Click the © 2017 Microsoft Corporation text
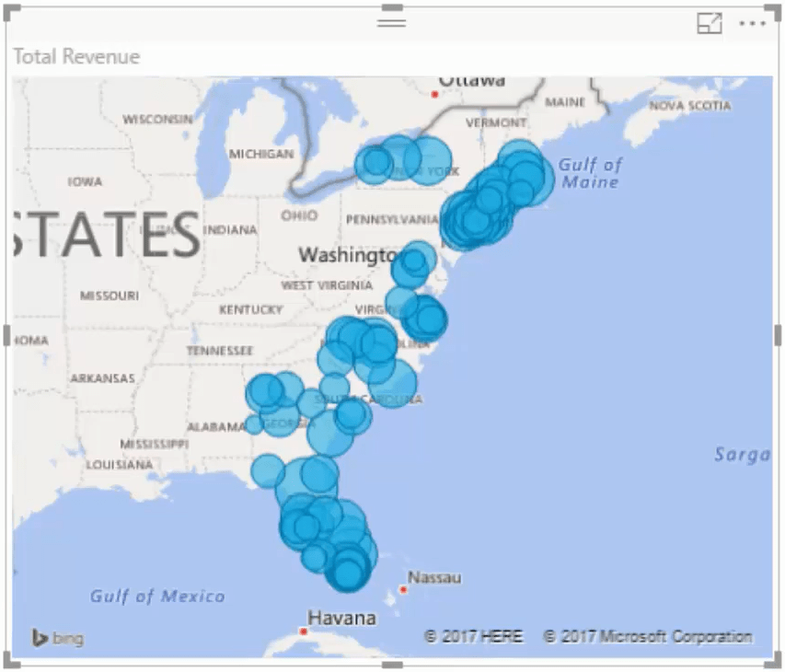 (647, 636)
